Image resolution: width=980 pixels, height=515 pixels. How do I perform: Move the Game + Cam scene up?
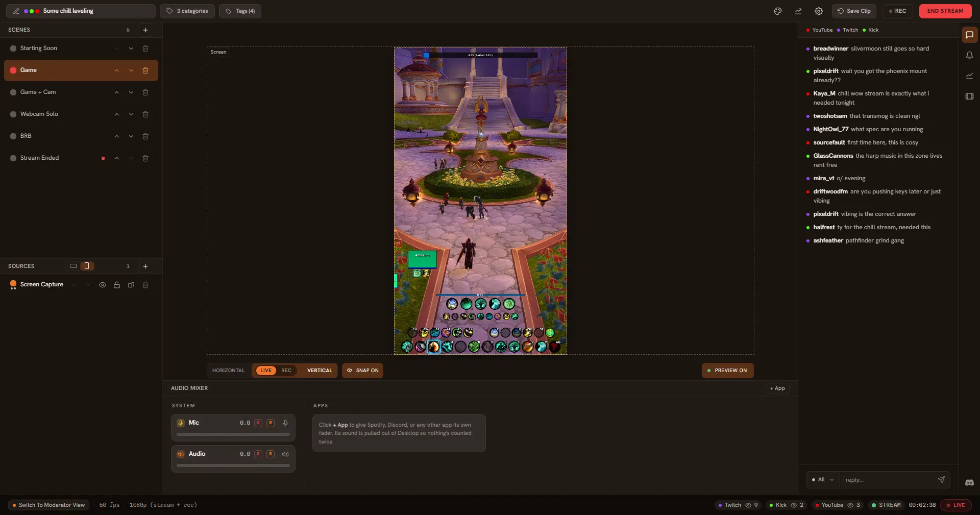click(117, 92)
